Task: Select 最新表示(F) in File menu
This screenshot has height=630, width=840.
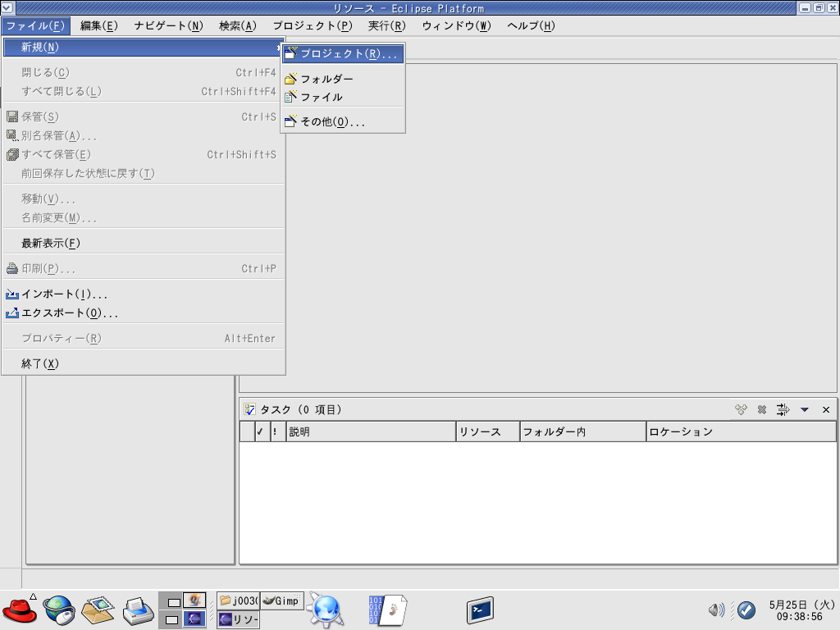Action: tap(144, 243)
